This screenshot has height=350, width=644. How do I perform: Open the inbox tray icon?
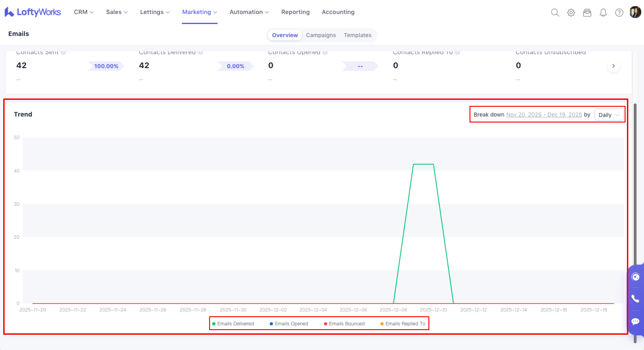click(x=587, y=12)
